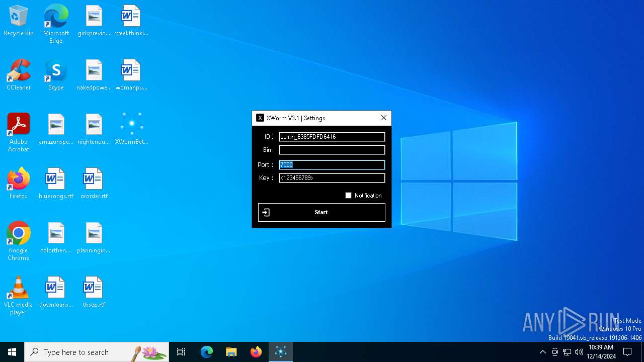This screenshot has height=362, width=644.
Task: Open the notification action center
Action: coord(627,352)
